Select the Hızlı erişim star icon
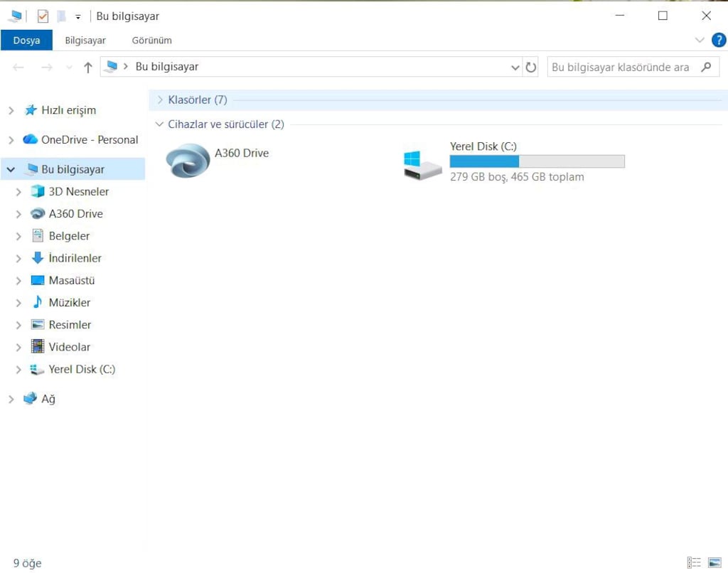This screenshot has width=728, height=573. pos(31,110)
